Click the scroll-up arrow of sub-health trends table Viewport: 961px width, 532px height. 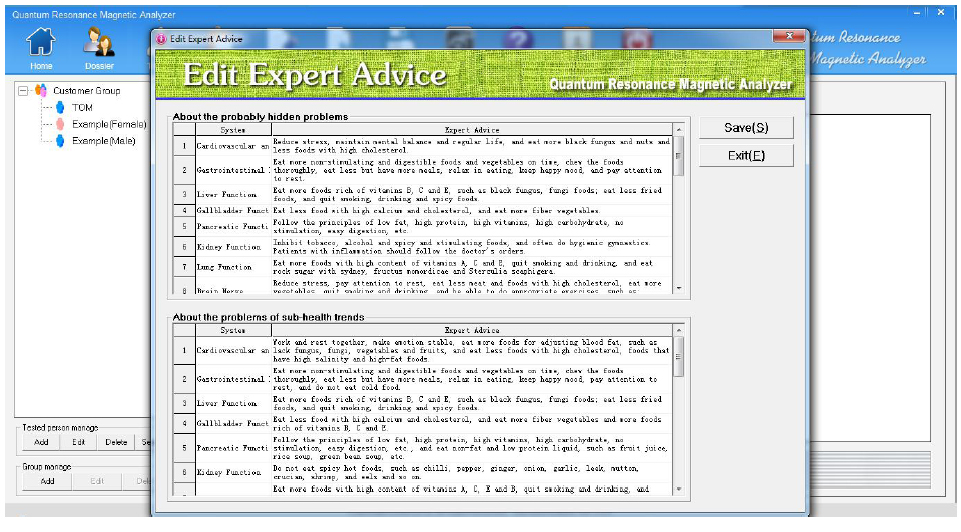pyautogui.click(x=678, y=330)
